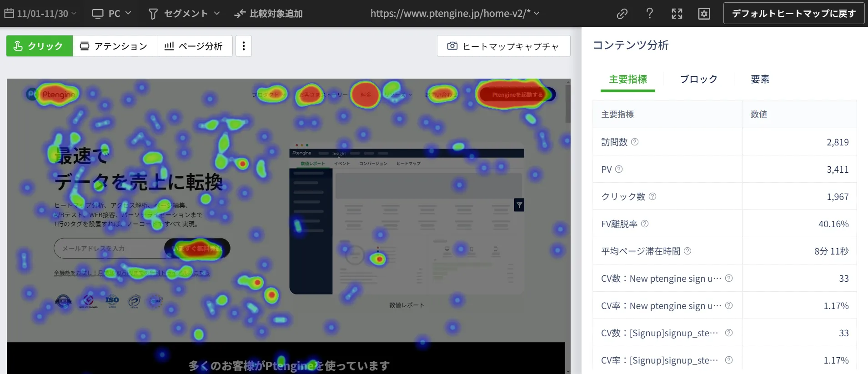The height and width of the screenshot is (374, 868).
Task: Open the heatmap settings gear icon
Action: 704,14
